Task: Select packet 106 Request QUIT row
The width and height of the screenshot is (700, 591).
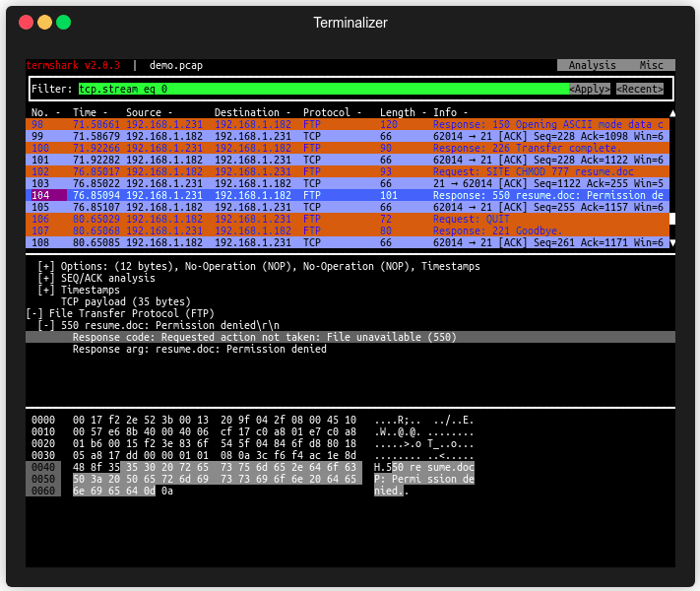Action: click(348, 219)
